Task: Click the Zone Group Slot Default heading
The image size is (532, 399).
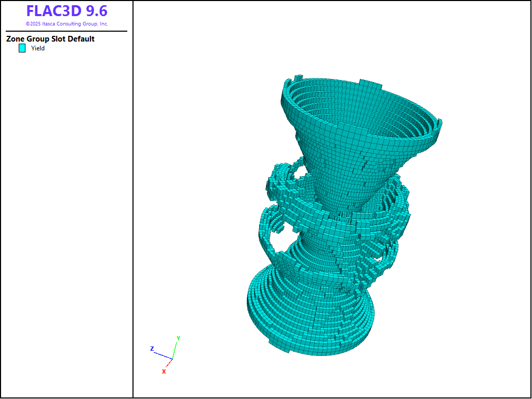Action: (50, 39)
